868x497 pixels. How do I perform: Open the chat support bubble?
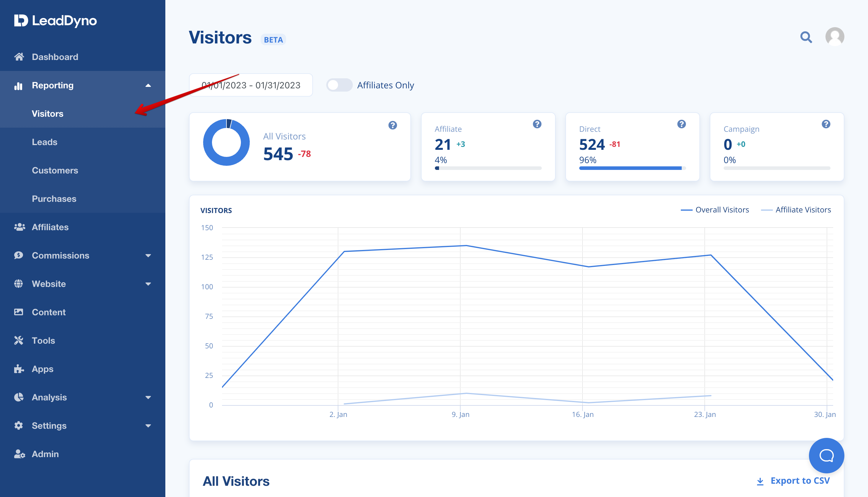point(826,455)
